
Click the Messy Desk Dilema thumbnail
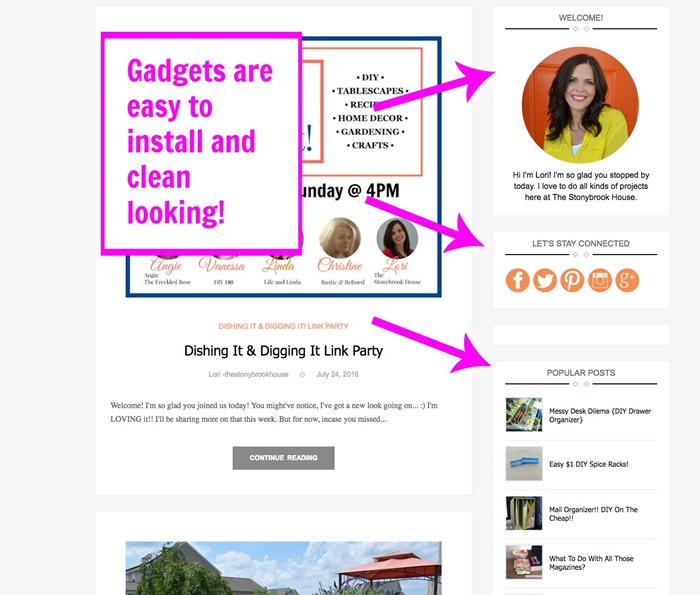[524, 415]
